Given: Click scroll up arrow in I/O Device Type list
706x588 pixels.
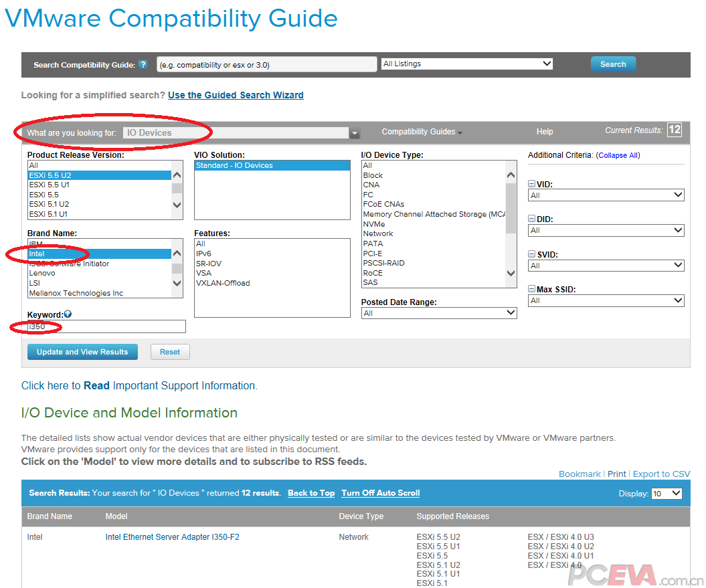Looking at the screenshot, I should coord(511,175).
